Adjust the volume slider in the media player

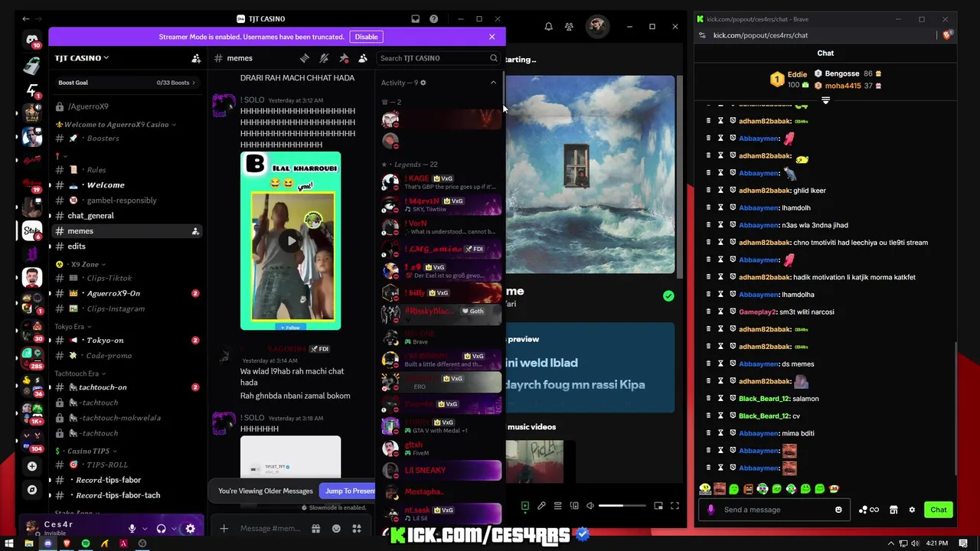[622, 506]
